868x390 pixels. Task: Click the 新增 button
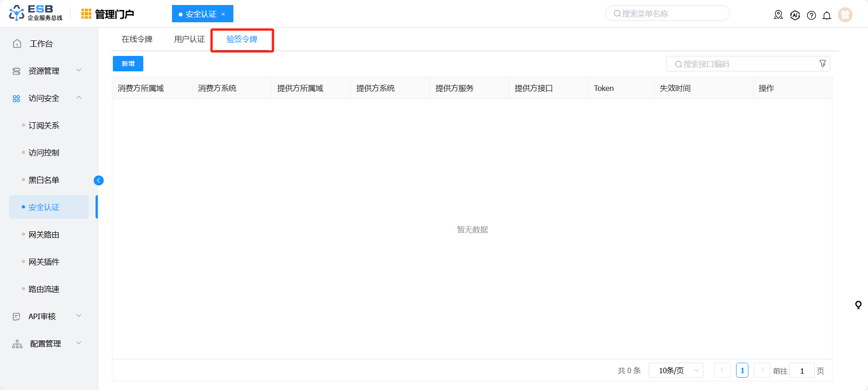pyautogui.click(x=128, y=64)
